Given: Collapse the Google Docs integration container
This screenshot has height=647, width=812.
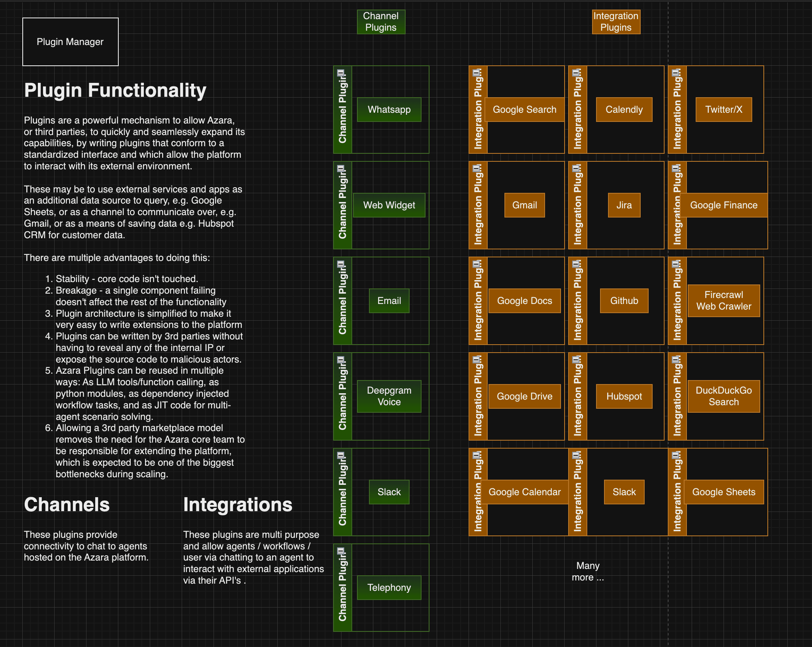Looking at the screenshot, I should pyautogui.click(x=476, y=264).
